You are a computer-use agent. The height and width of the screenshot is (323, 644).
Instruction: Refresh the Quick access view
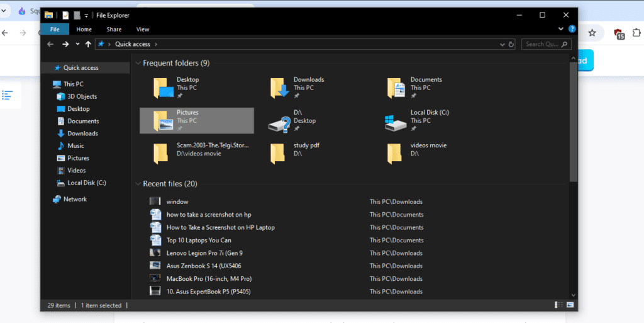[511, 44]
